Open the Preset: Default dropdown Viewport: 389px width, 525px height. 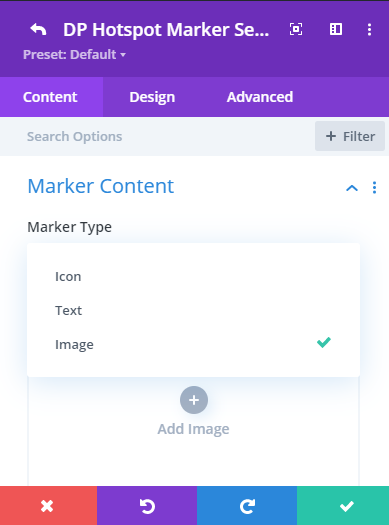(x=74, y=55)
